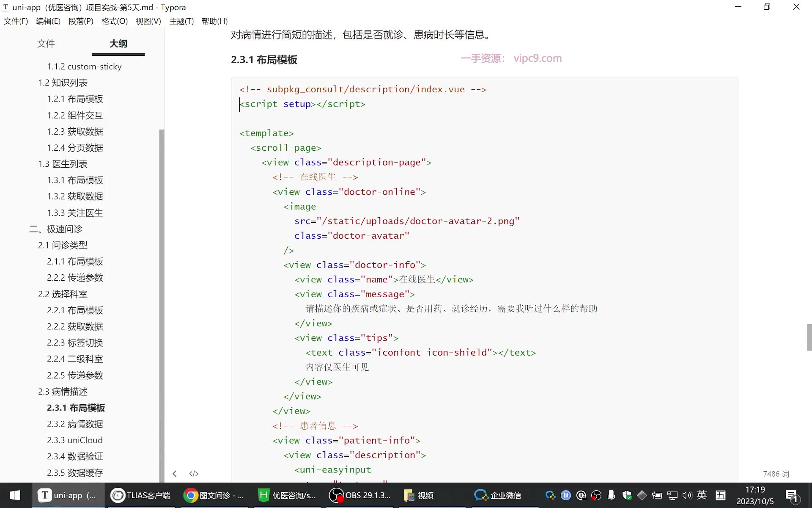Screen dimensions: 812x508
Task: Open the 主题(T) menu
Action: click(x=181, y=21)
